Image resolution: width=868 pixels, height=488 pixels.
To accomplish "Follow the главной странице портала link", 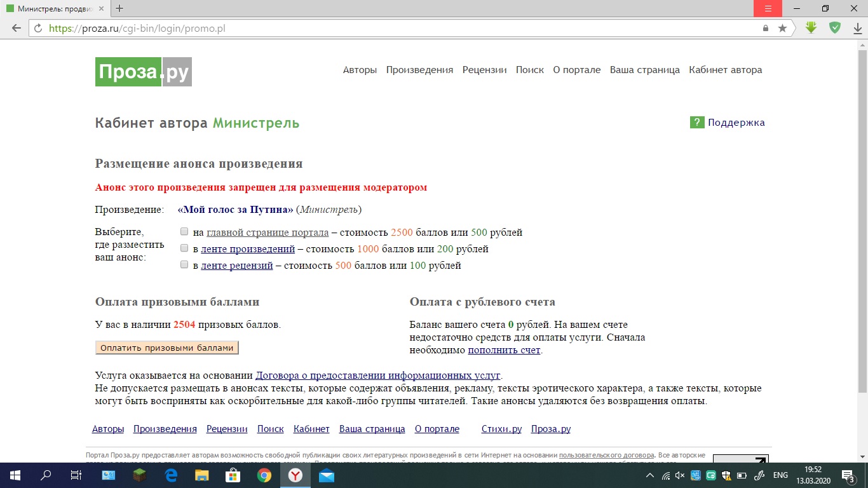I will (x=268, y=233).
